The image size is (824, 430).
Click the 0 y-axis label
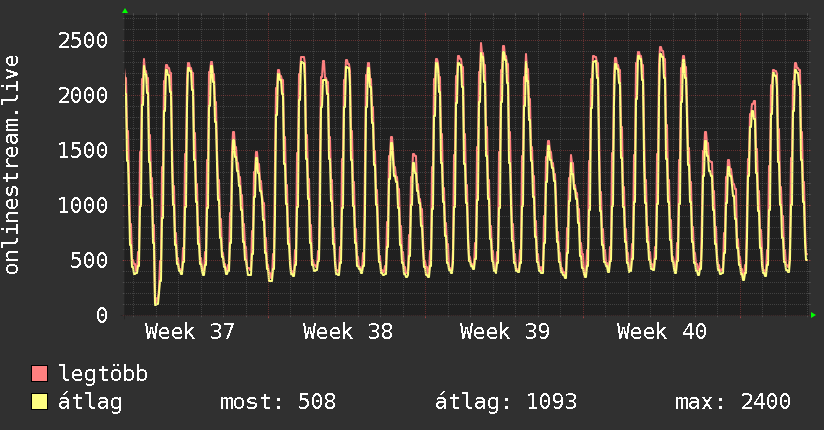[x=102, y=315]
